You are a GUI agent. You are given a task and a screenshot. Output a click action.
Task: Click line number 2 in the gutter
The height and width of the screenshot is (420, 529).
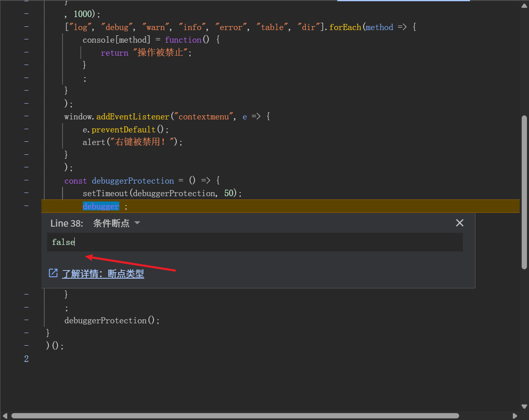tap(26, 359)
